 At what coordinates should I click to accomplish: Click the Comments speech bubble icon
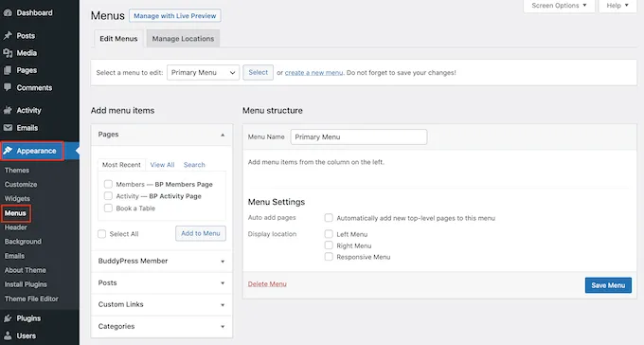point(8,87)
